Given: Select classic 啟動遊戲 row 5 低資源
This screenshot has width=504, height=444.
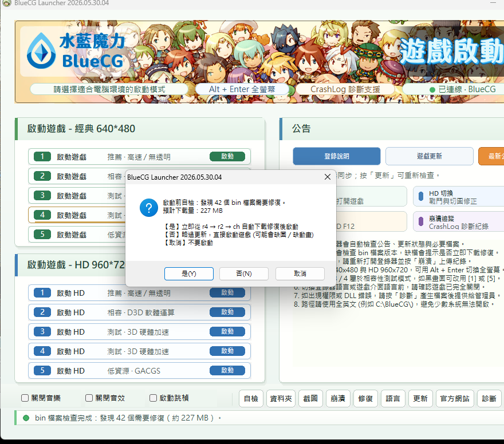Looking at the screenshot, I should 77,235.
